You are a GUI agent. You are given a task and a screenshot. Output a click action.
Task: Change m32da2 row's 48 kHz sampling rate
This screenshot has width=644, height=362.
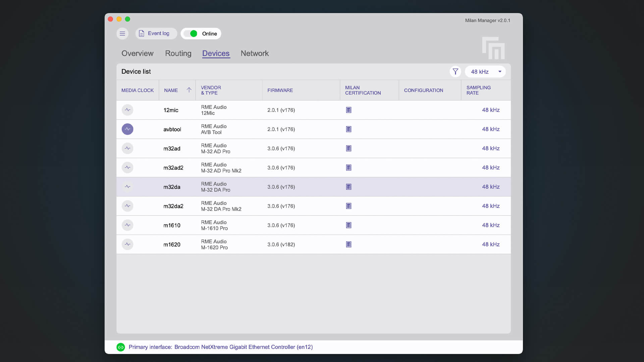pos(490,206)
